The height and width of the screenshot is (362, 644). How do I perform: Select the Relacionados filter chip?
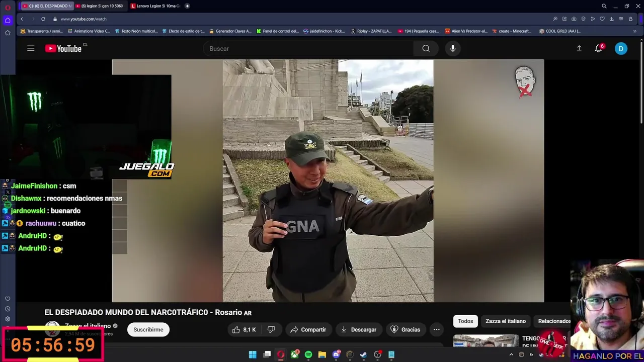(554, 321)
